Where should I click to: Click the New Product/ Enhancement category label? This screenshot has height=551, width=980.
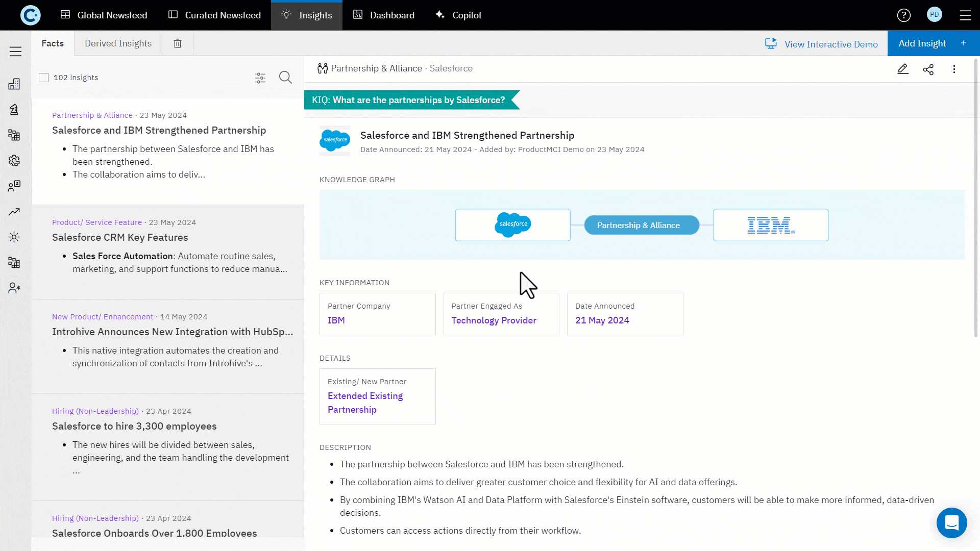pos(103,317)
